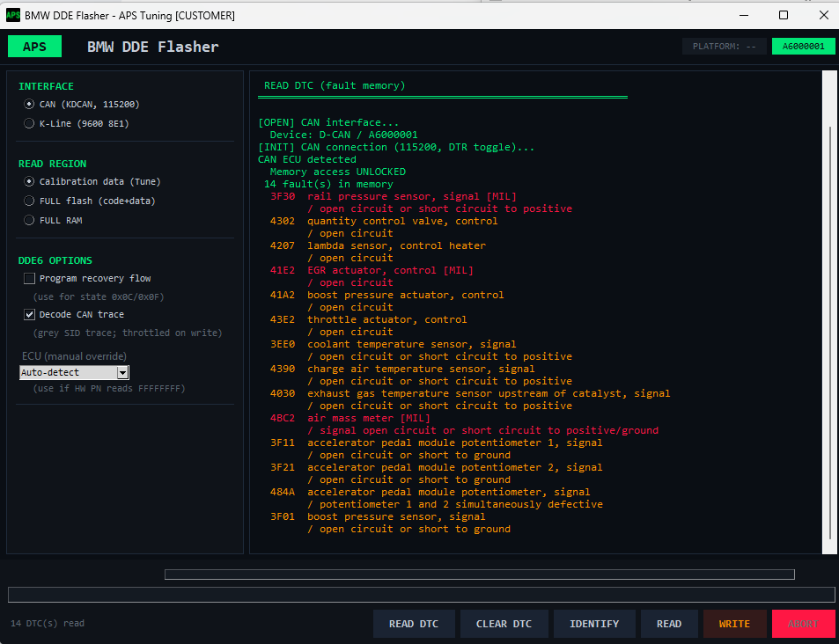The height and width of the screenshot is (644, 839).
Task: Click fault code 4BC2 air mass meter
Action: coord(350,418)
